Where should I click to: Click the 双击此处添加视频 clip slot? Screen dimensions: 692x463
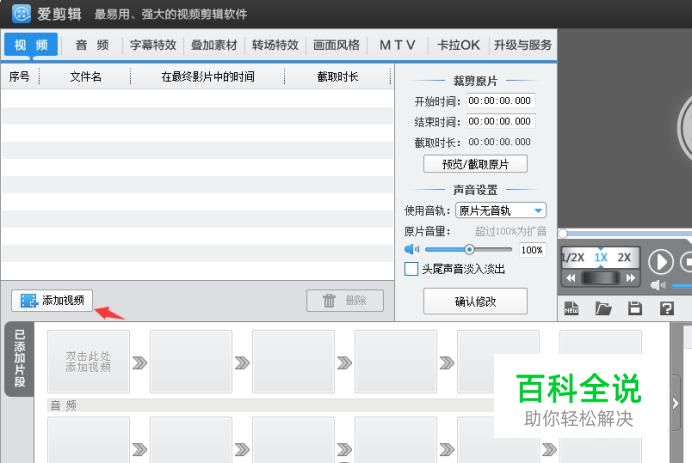88,361
